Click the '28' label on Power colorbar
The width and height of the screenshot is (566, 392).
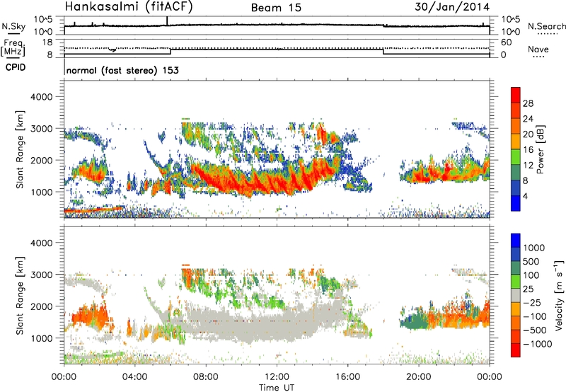click(x=528, y=103)
